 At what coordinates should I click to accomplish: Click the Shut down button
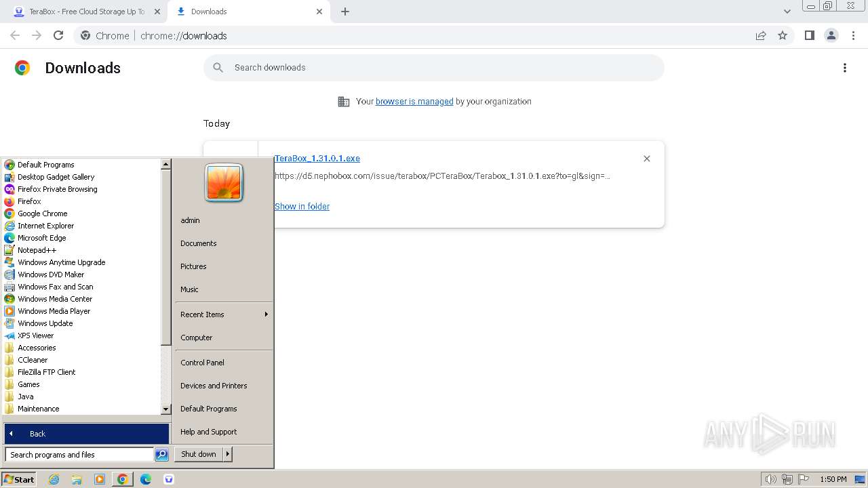pos(199,454)
